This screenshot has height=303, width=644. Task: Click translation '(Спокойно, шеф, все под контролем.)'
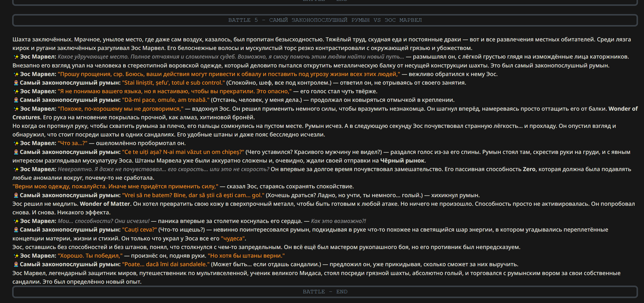(x=279, y=83)
